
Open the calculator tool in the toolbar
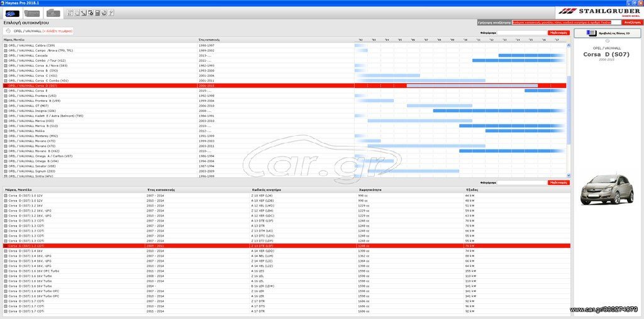pyautogui.click(x=97, y=13)
